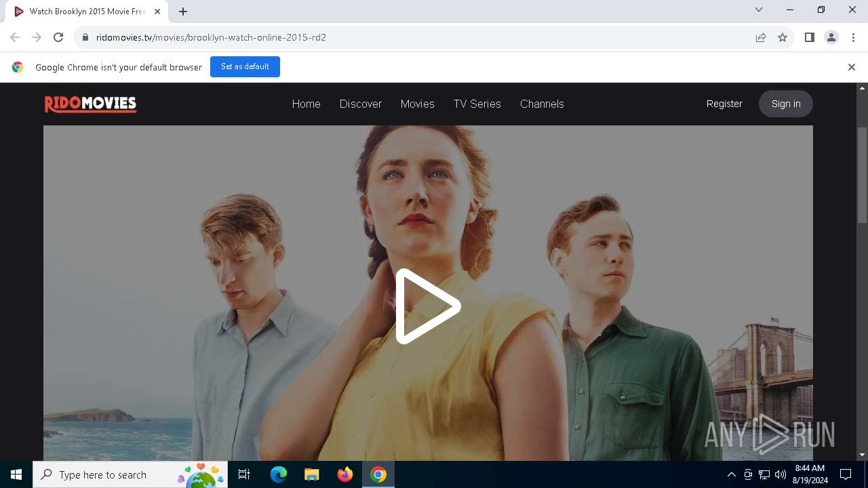Click the page vertical scrollbar thumb

862,175
